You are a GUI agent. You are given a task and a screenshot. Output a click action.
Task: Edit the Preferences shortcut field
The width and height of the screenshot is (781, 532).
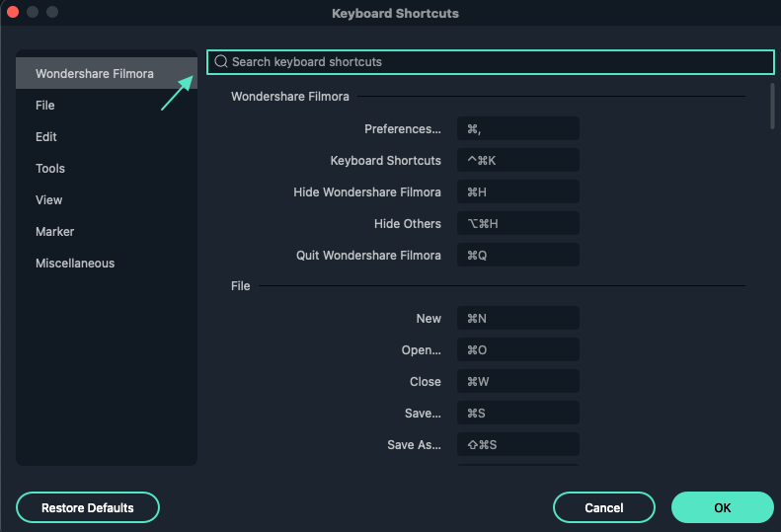pos(518,129)
